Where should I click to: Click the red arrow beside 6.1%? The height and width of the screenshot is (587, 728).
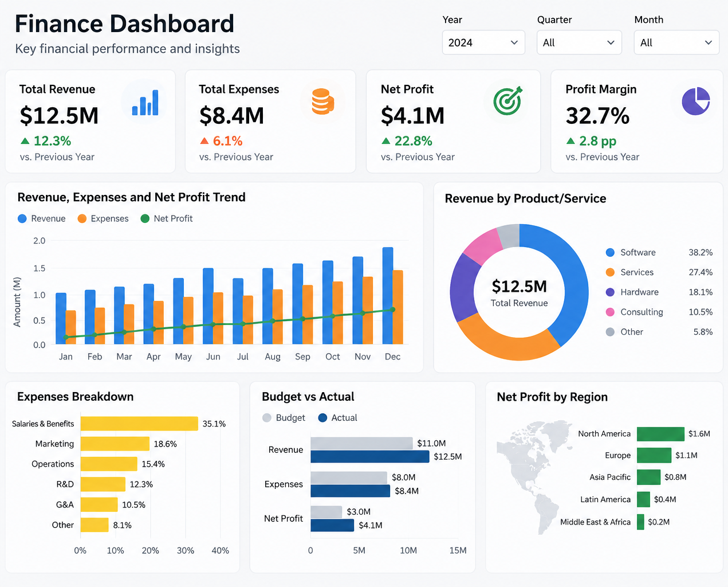204,141
